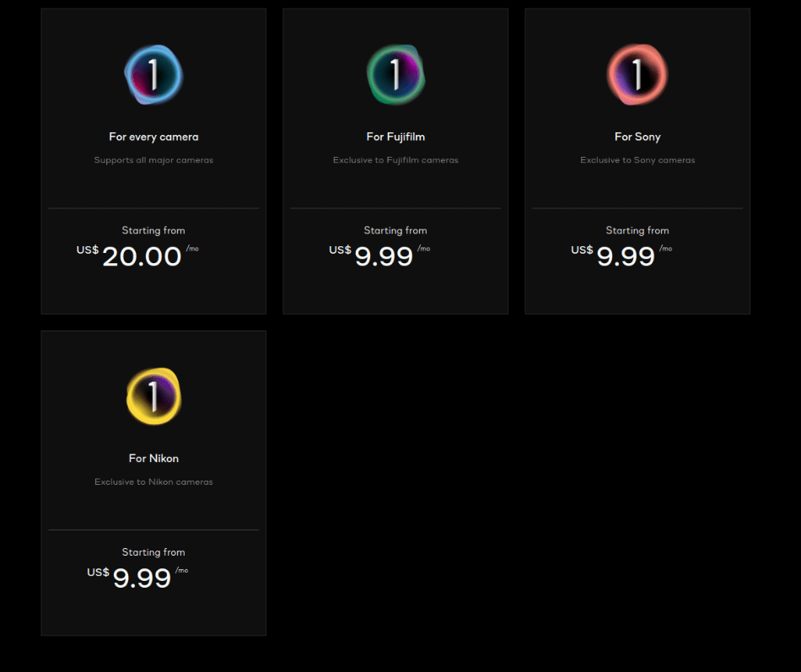Select the 'For every camera' heading
801x672 pixels.
tap(153, 137)
